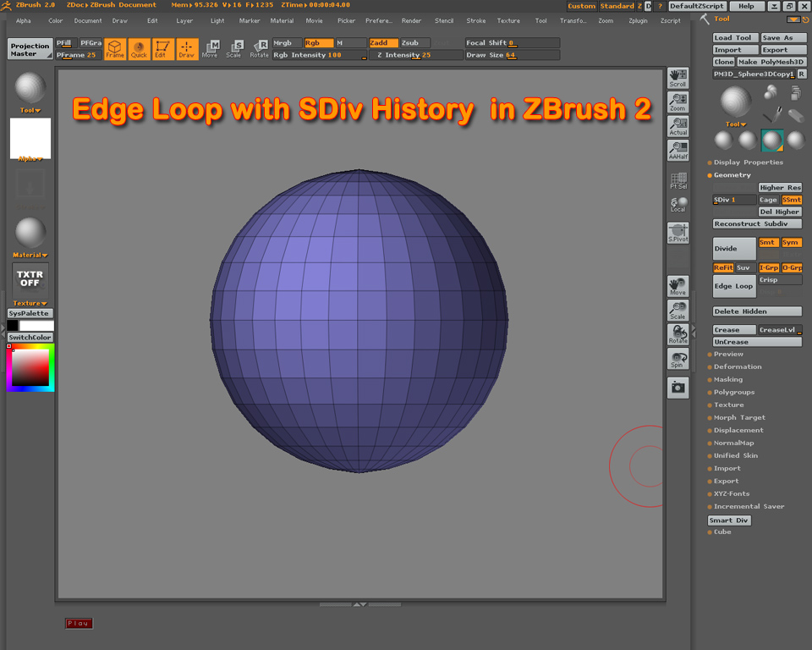Click the Edge Loop button
This screenshot has height=650, width=812.
point(733,286)
